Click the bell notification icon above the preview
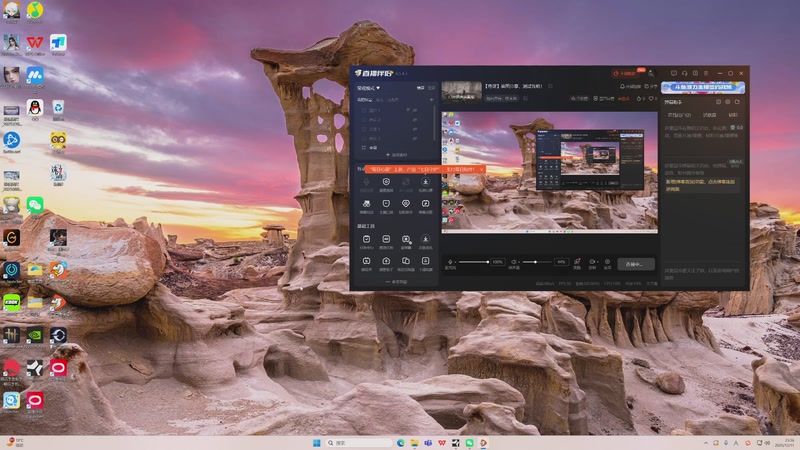800x450 pixels. tap(622, 87)
